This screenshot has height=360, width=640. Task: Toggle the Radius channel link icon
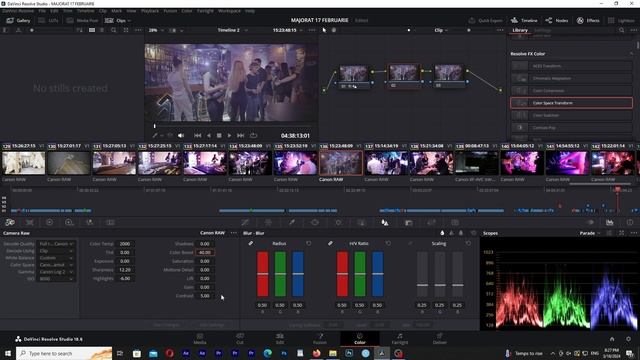click(x=251, y=243)
